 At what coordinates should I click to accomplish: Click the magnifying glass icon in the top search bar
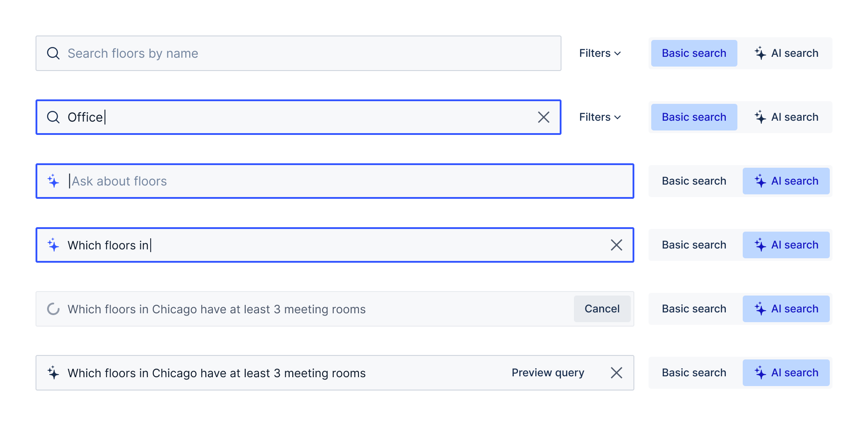pos(53,53)
